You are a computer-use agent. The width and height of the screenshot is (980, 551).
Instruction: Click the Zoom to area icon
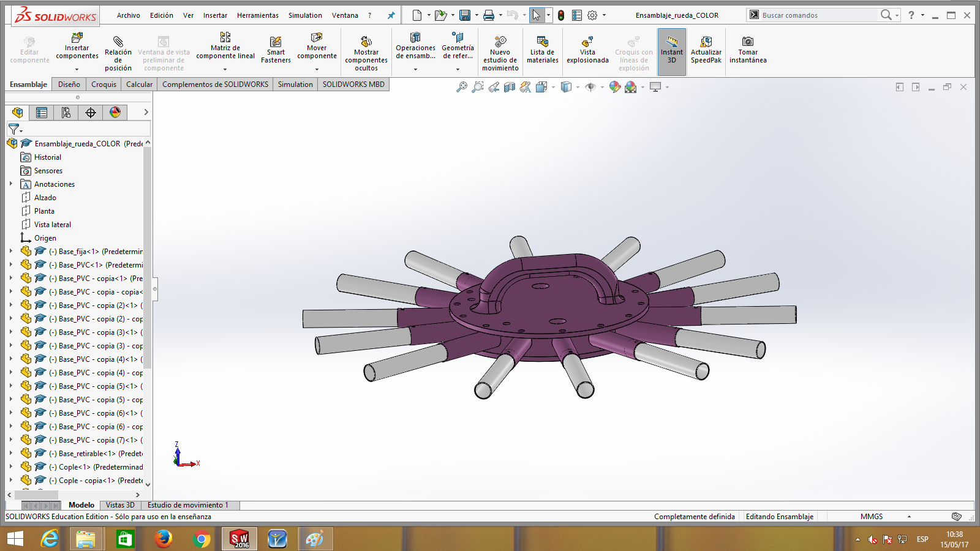pyautogui.click(x=478, y=88)
